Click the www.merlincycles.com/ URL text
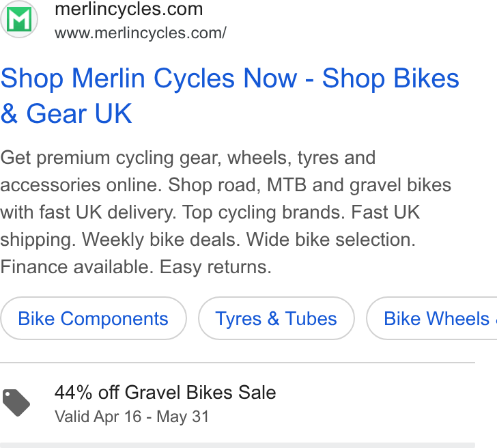Image resolution: width=497 pixels, height=448 pixels. click(141, 33)
